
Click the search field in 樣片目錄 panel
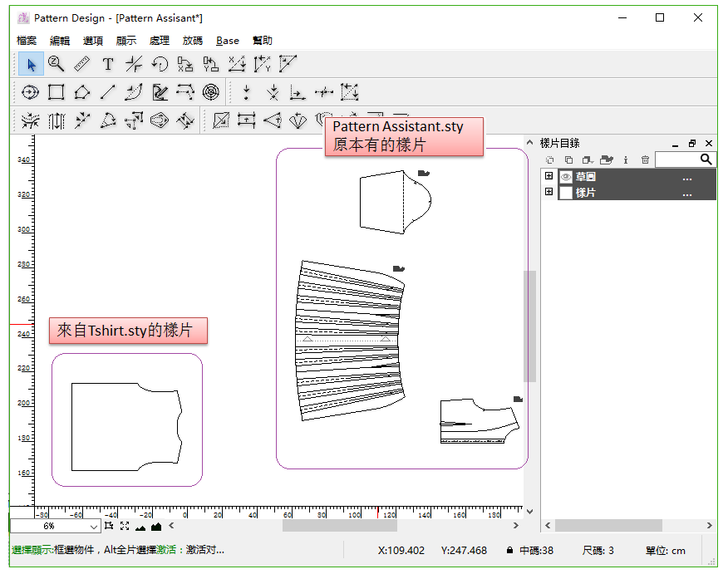[x=676, y=159]
